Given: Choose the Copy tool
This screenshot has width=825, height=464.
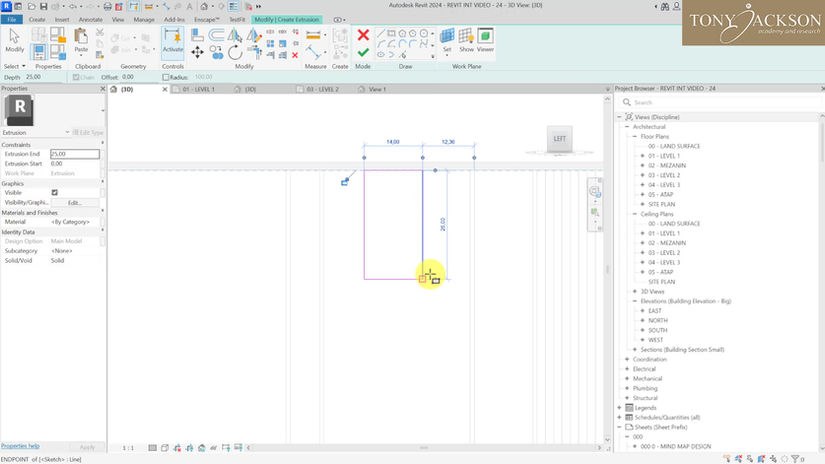Looking at the screenshot, I should tap(216, 52).
